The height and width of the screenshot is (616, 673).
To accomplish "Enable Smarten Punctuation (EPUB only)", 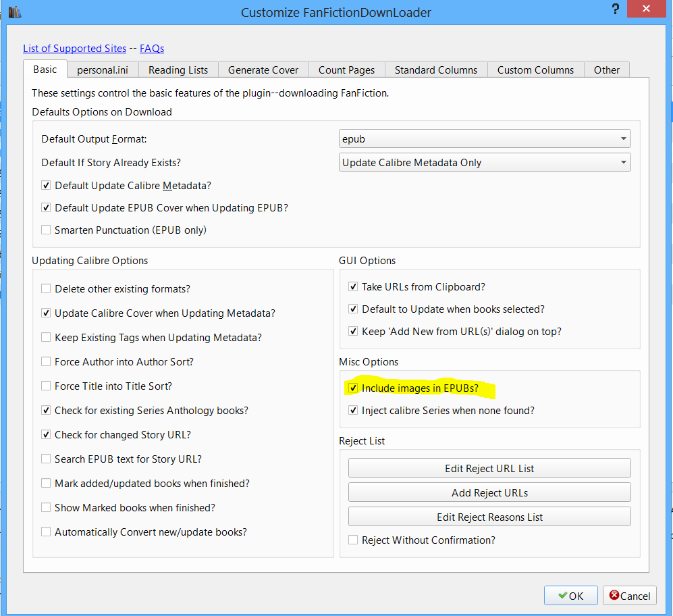I will (x=46, y=230).
